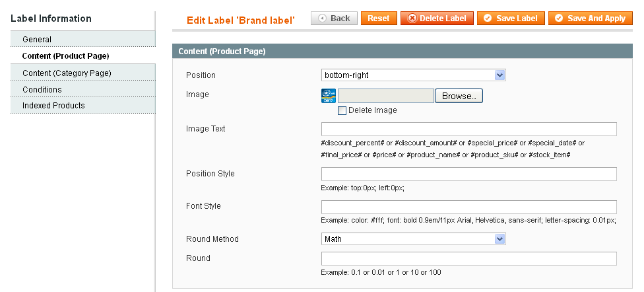Viewport: 644px width, 292px height.
Task: Toggle the Delete Image checkbox
Action: tap(342, 111)
